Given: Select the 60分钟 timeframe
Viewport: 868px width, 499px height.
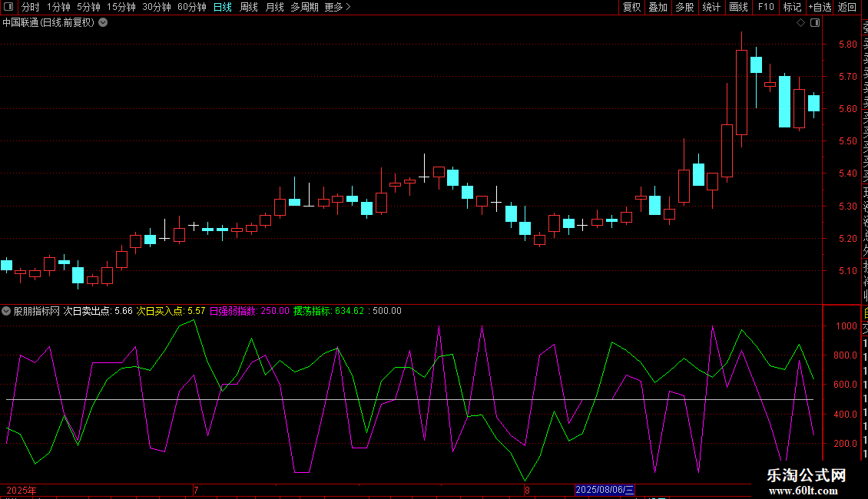Looking at the screenshot, I should coord(191,7).
